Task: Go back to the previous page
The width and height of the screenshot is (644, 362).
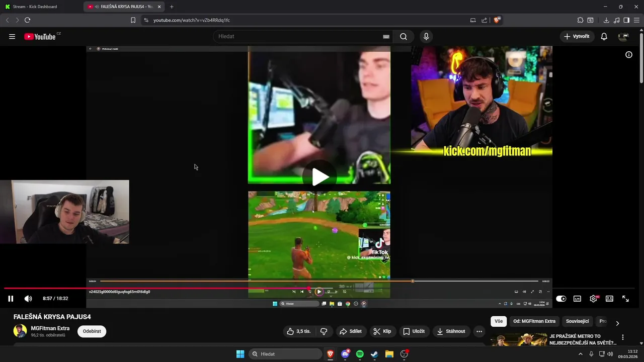Action: [7, 20]
